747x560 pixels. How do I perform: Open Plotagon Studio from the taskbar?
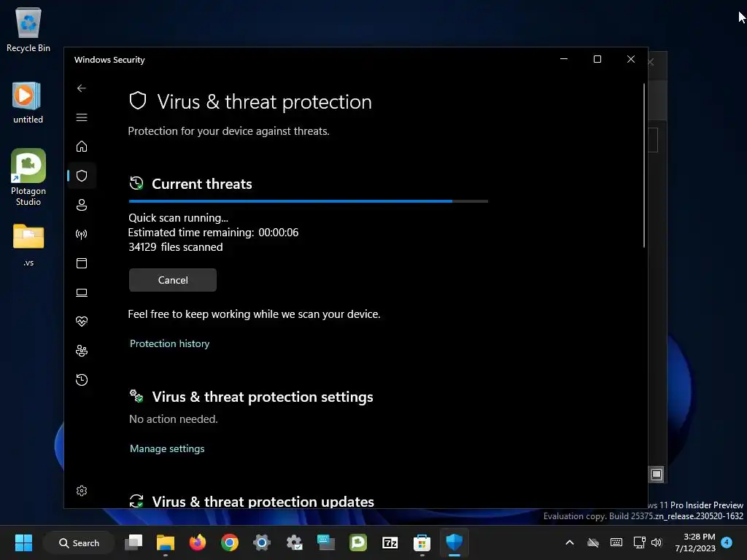[357, 542]
